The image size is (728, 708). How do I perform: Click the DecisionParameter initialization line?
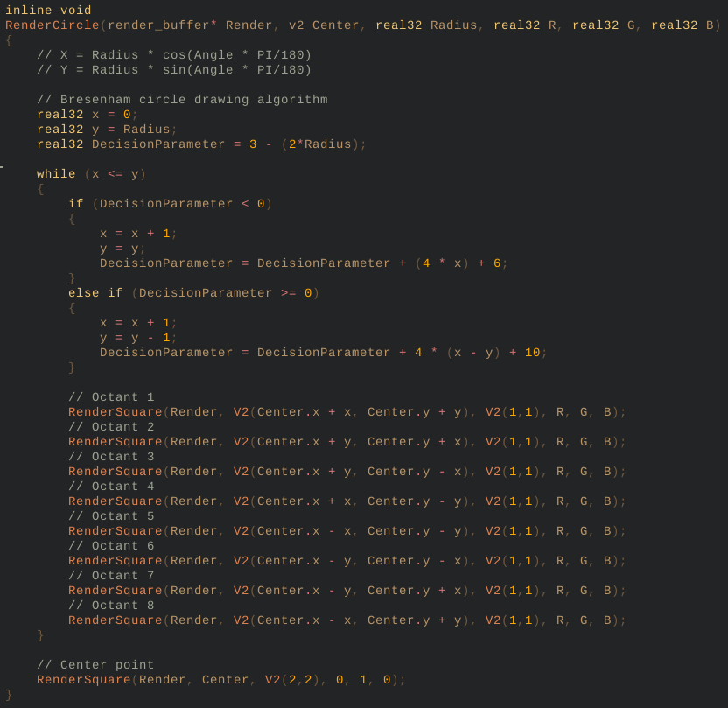point(201,144)
